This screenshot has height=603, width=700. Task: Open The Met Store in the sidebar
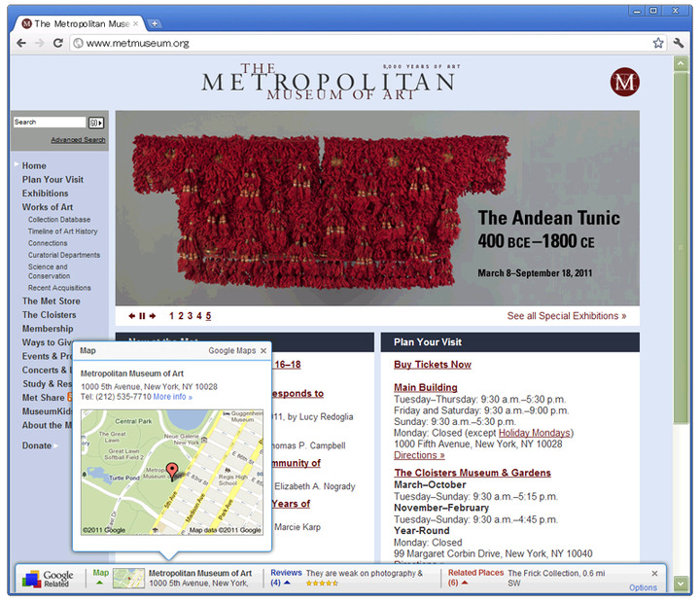coord(51,301)
